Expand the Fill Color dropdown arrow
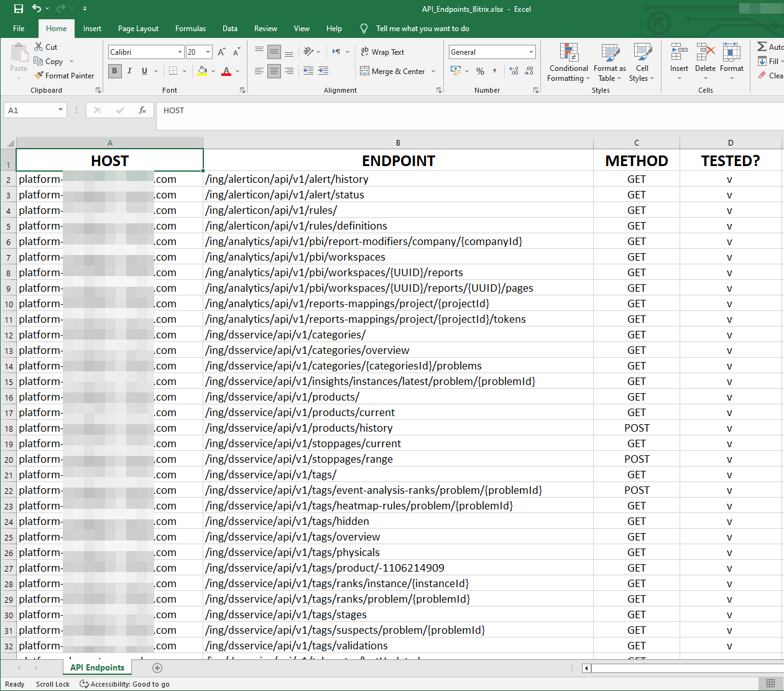The width and height of the screenshot is (784, 691). click(213, 71)
